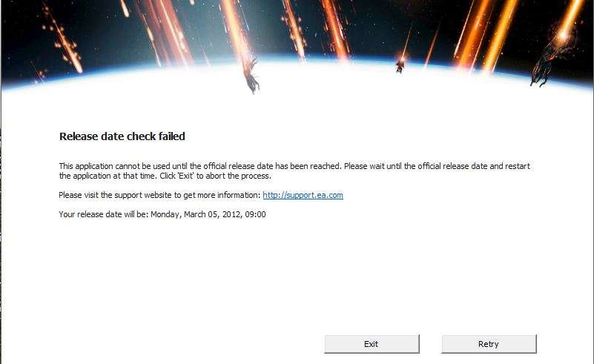Click the small Reaper descending toward the horizon
Image resolution: width=594 pixels, height=364 pixels.
click(400, 66)
